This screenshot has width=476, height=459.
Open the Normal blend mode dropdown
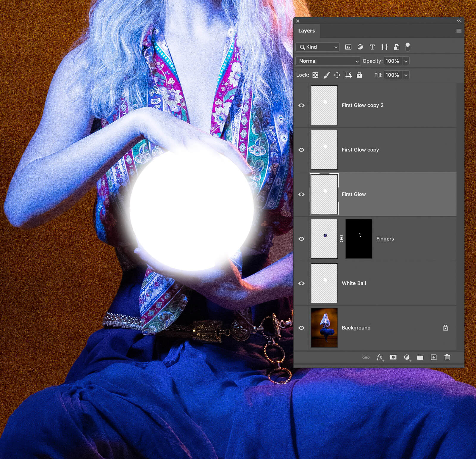pos(328,61)
